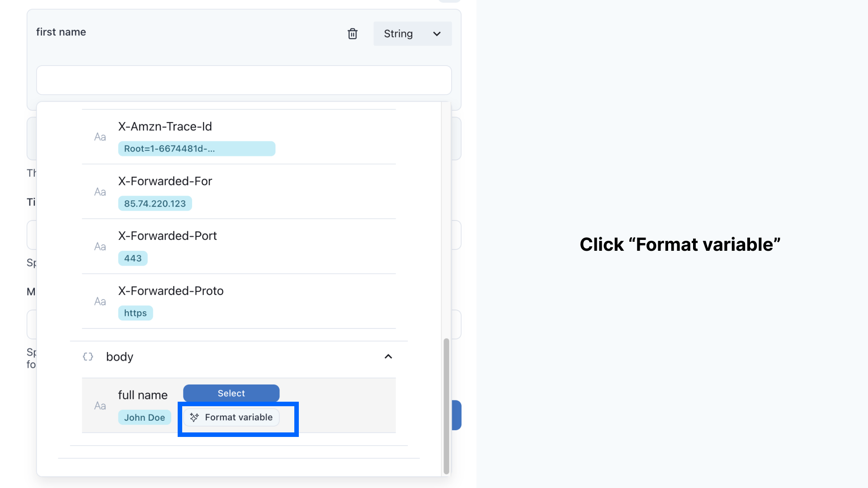The width and height of the screenshot is (868, 488).
Task: Click the Format variable button
Action: pyautogui.click(x=231, y=417)
